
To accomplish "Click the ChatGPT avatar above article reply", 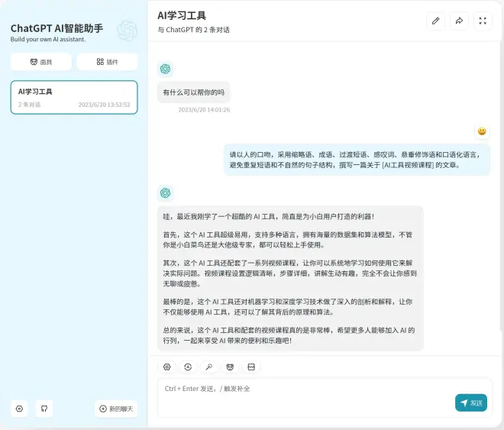I will click(x=165, y=192).
